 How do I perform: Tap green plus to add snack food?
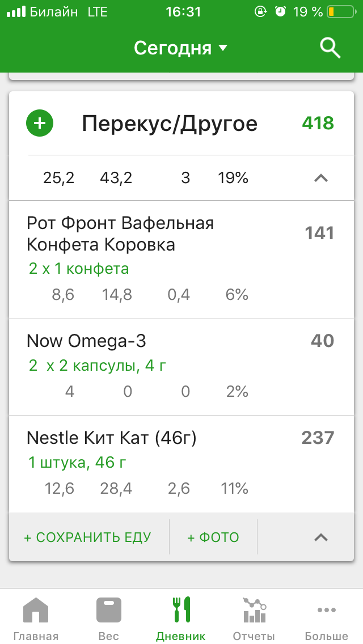(x=40, y=123)
